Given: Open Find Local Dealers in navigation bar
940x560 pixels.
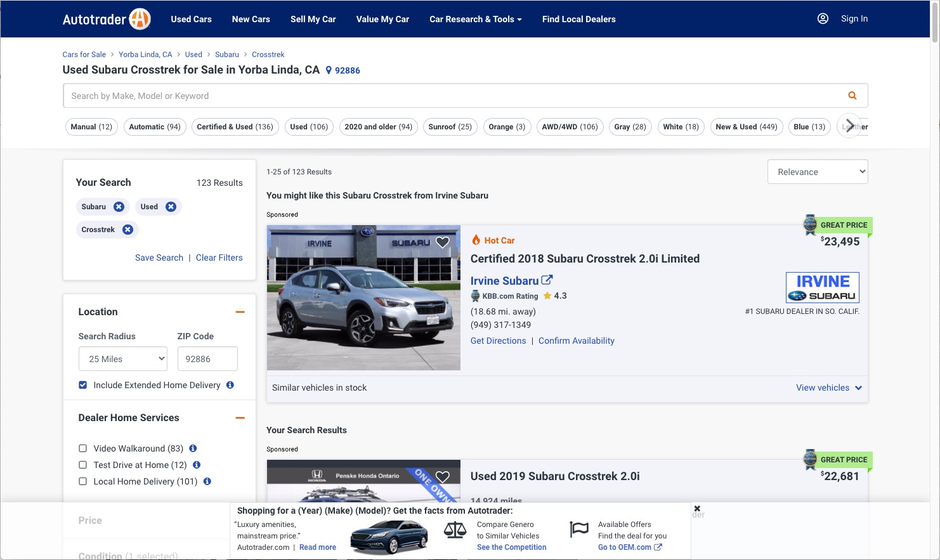Looking at the screenshot, I should [579, 19].
